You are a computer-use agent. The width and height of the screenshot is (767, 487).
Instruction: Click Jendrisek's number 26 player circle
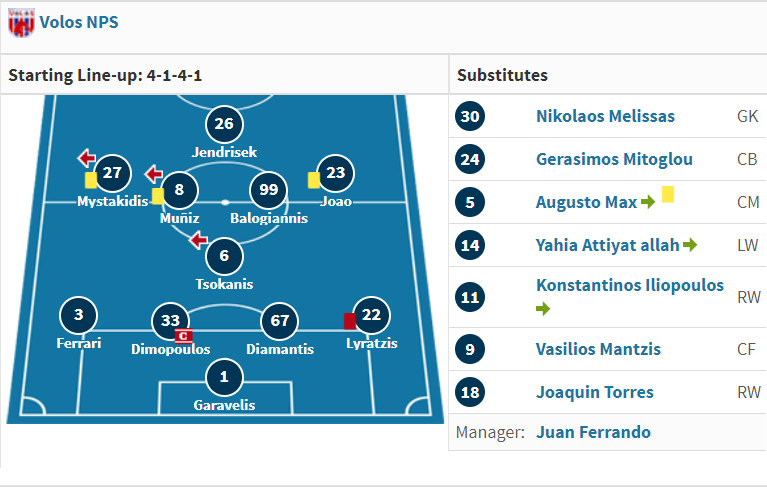coord(225,124)
